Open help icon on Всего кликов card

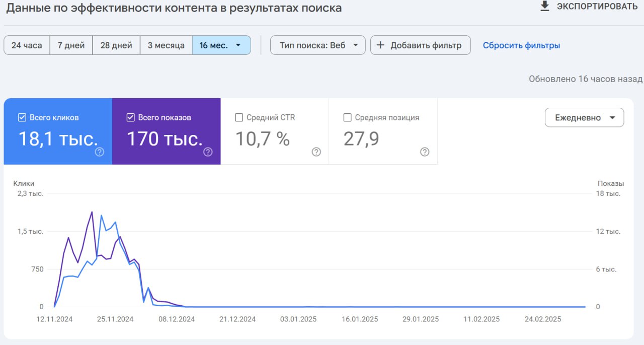(100, 152)
